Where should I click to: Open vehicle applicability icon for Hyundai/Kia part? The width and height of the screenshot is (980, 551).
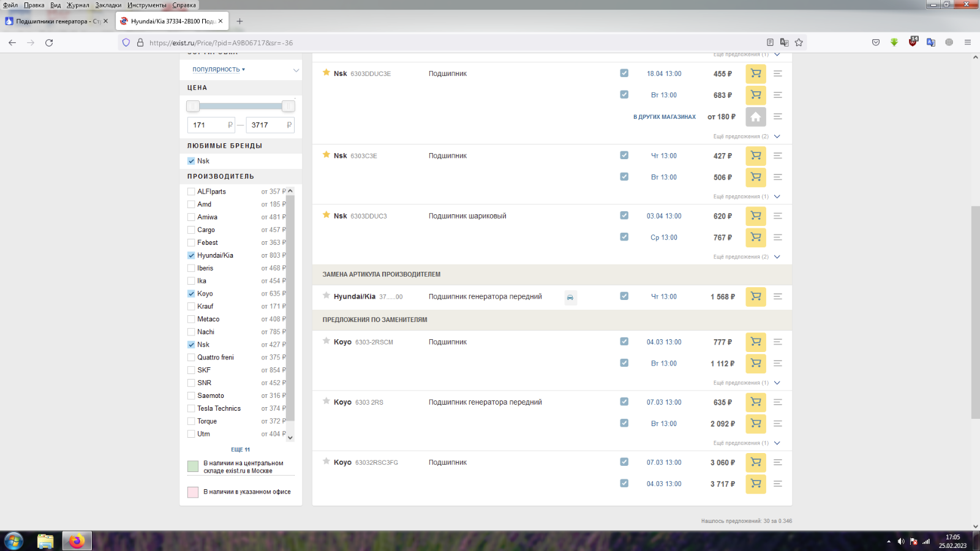click(570, 298)
